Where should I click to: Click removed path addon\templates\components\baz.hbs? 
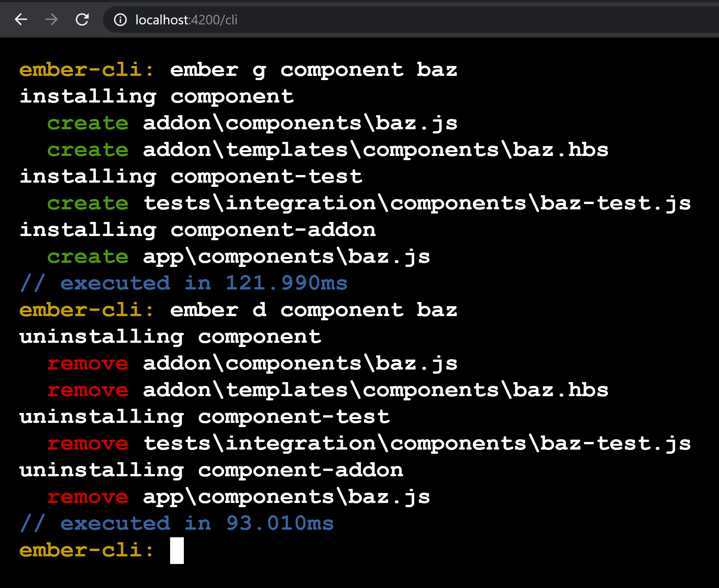376,390
